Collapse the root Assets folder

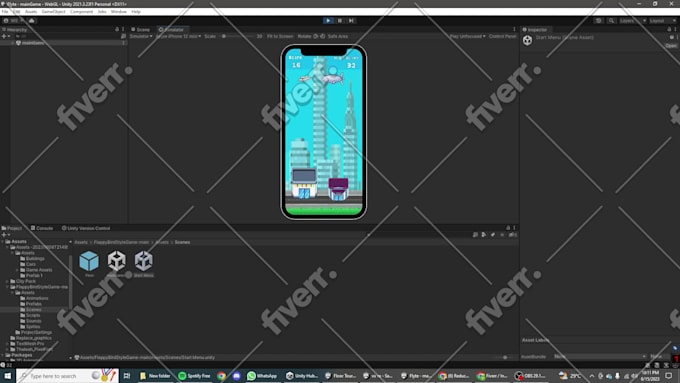(3, 241)
